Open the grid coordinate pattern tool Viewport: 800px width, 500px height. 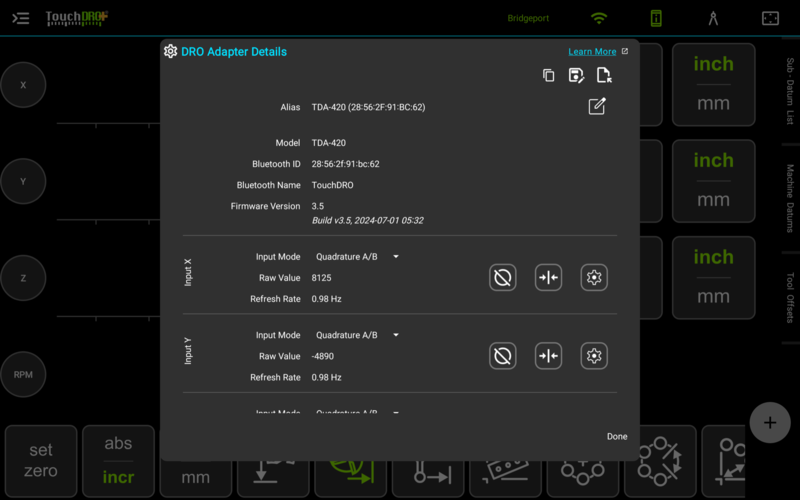(723, 461)
